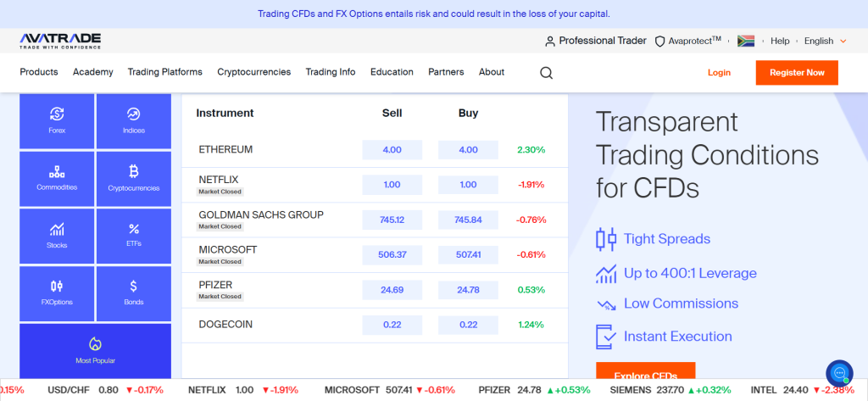Screen dimensions: 868x401
Task: Click the Avaprotect link text
Action: [x=695, y=41]
